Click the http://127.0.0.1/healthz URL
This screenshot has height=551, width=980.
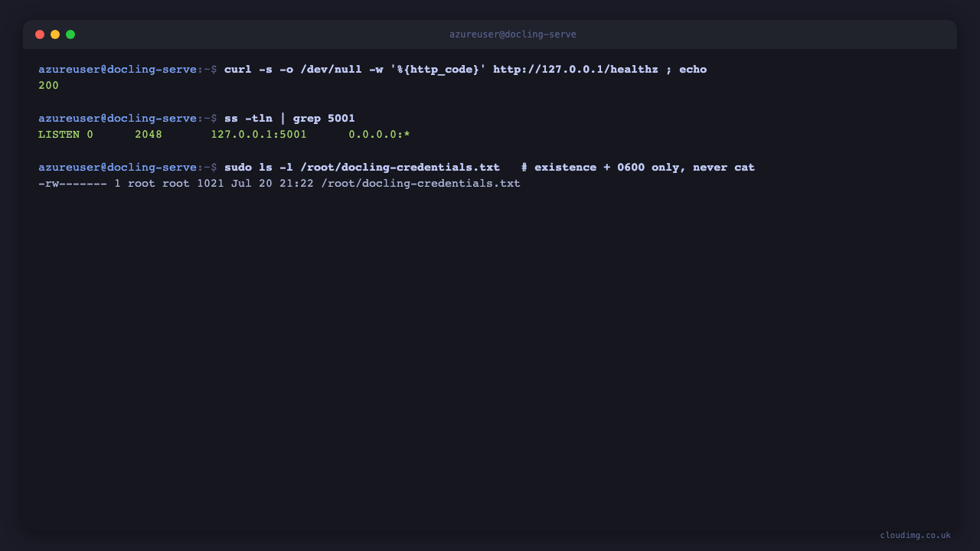576,70
